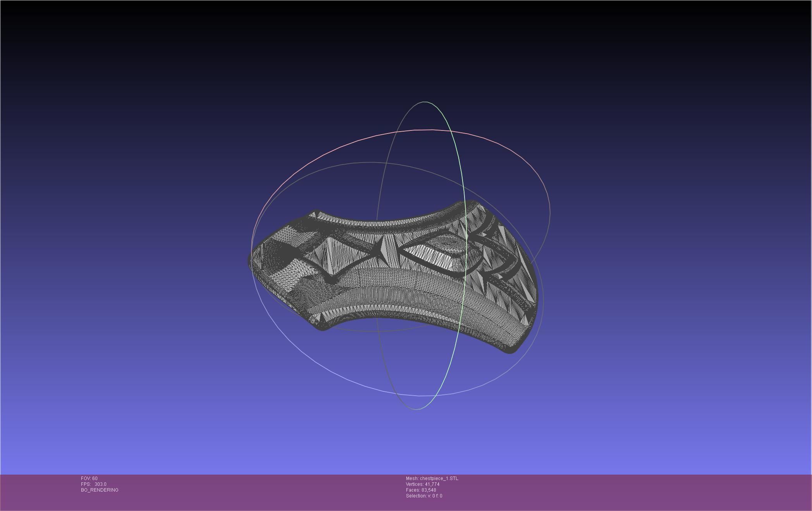The image size is (812, 511).
Task: Click the BO_RENDERING status label
Action: click(100, 490)
